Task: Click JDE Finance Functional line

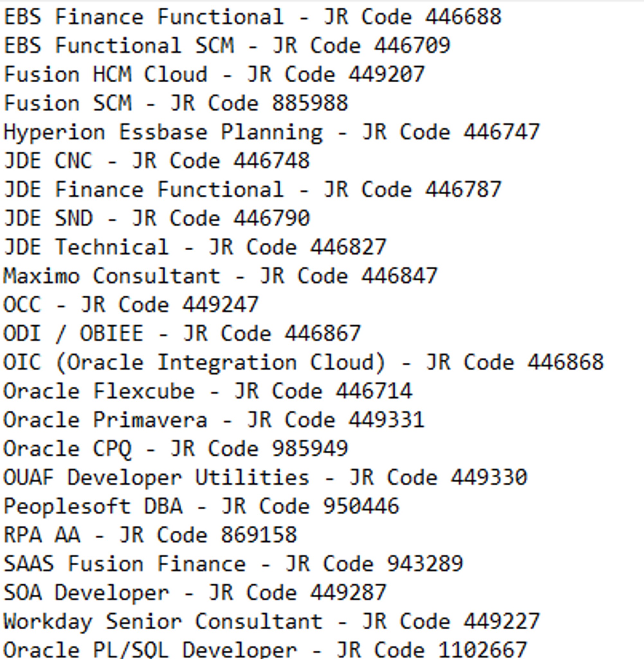Action: (252, 190)
